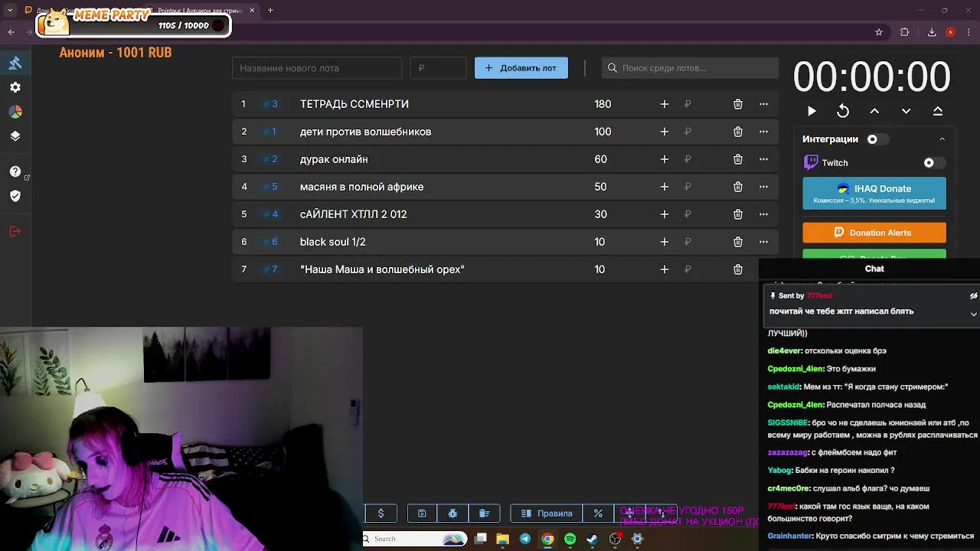The width and height of the screenshot is (980, 551).
Task: Decrease timer with down arrow
Action: [906, 111]
